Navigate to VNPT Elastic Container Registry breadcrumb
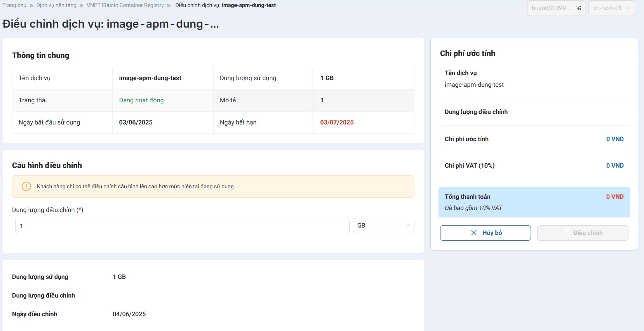The image size is (644, 331). pos(125,5)
